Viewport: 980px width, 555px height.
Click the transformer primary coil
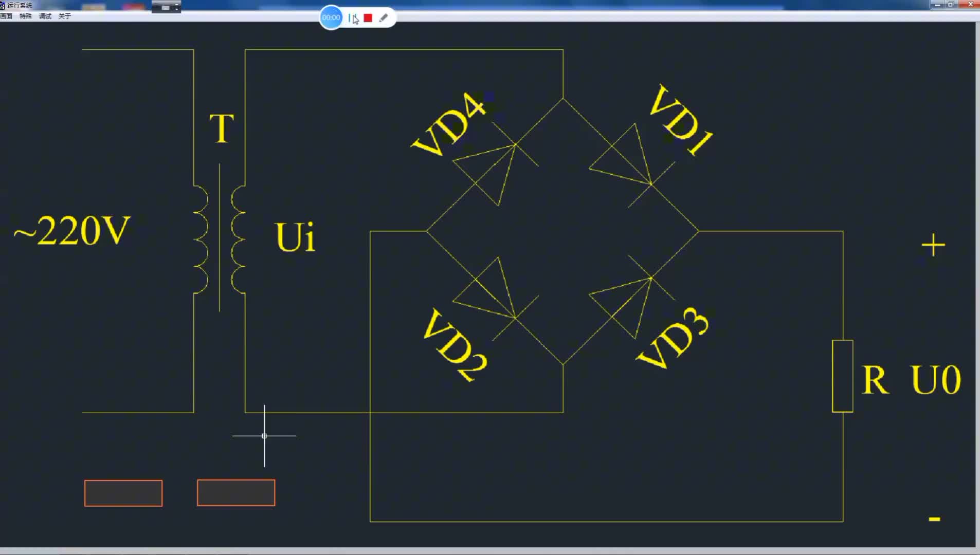click(x=201, y=239)
